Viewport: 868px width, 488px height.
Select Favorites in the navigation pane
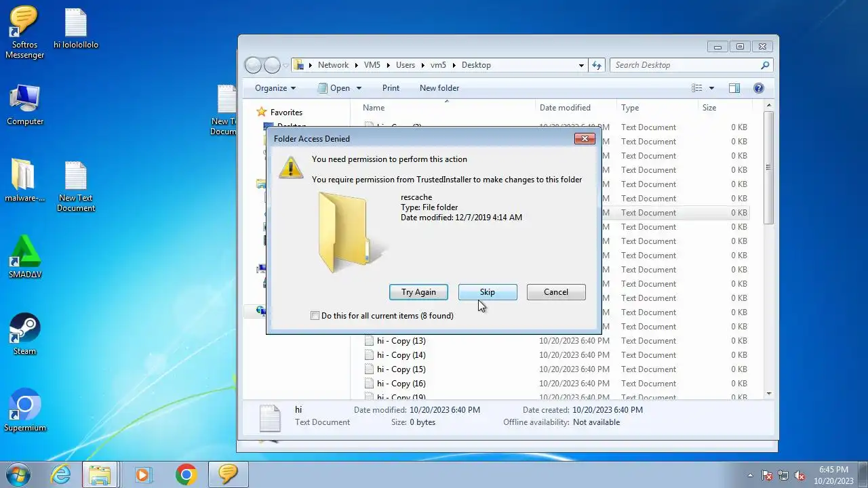click(286, 113)
